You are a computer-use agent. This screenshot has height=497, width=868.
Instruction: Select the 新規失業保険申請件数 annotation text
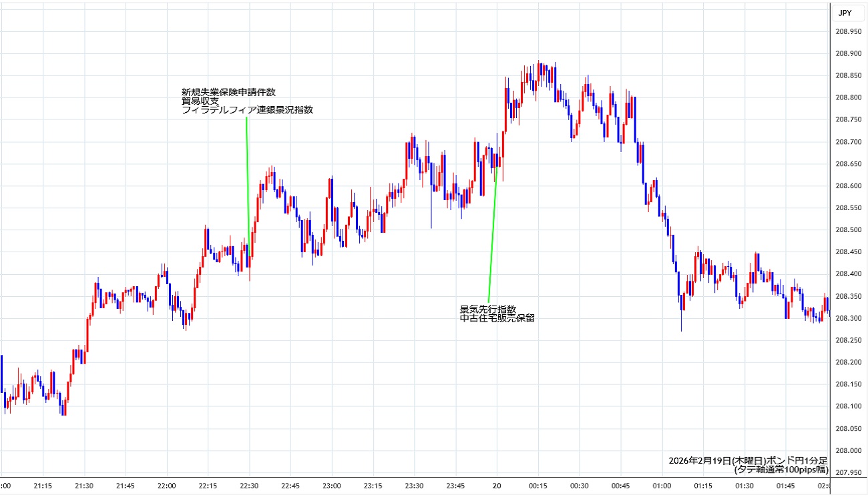pos(228,92)
